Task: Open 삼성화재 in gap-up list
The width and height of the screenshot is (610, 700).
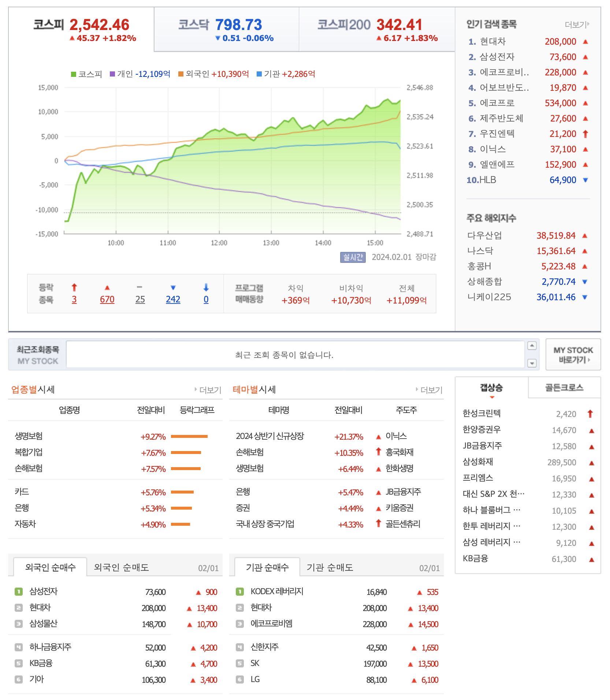Action: (x=478, y=462)
